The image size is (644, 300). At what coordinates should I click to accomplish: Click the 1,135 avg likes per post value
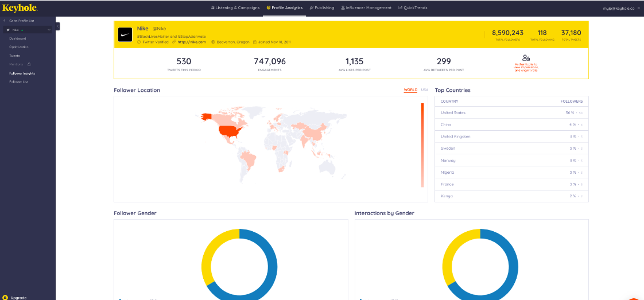click(x=355, y=61)
